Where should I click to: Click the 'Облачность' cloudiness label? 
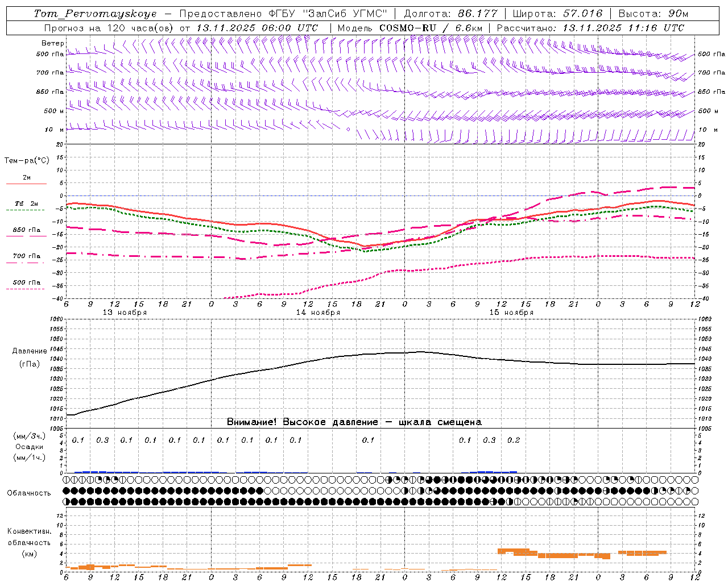click(29, 493)
